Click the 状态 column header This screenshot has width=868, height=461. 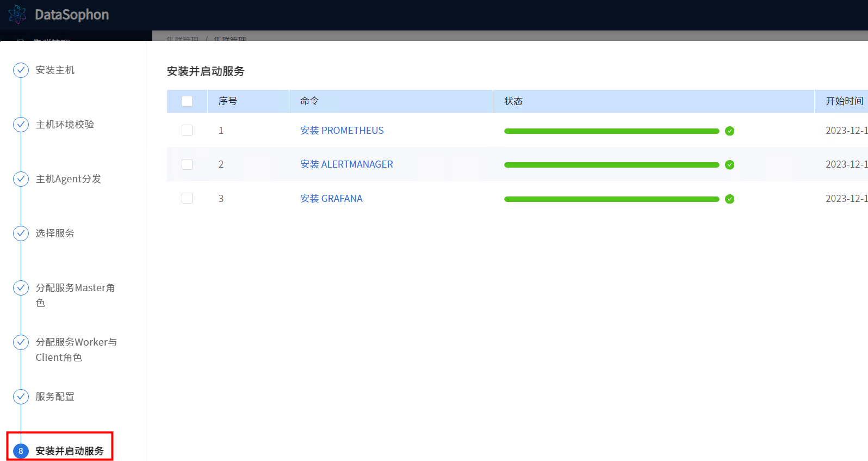tap(513, 101)
